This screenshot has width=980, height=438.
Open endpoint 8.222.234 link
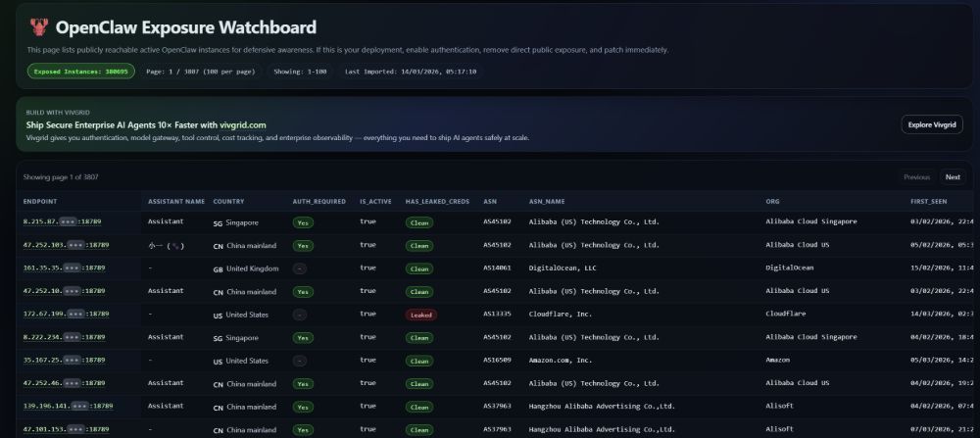64,337
